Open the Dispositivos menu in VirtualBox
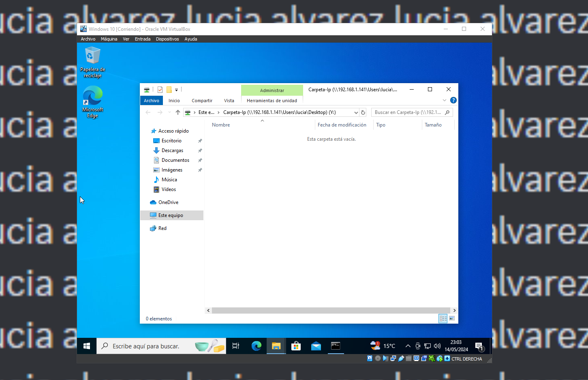Image resolution: width=588 pixels, height=380 pixels. 167,39
